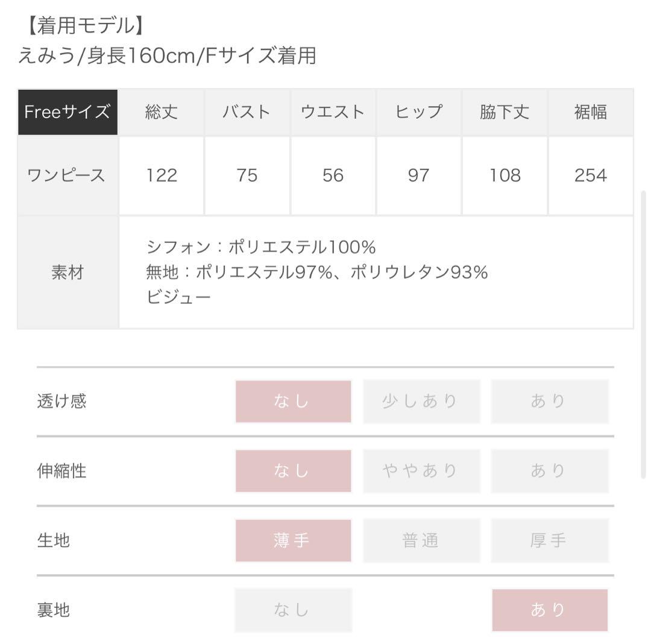Select ややあり for 伸縮性
The image size is (651, 644).
pos(421,471)
